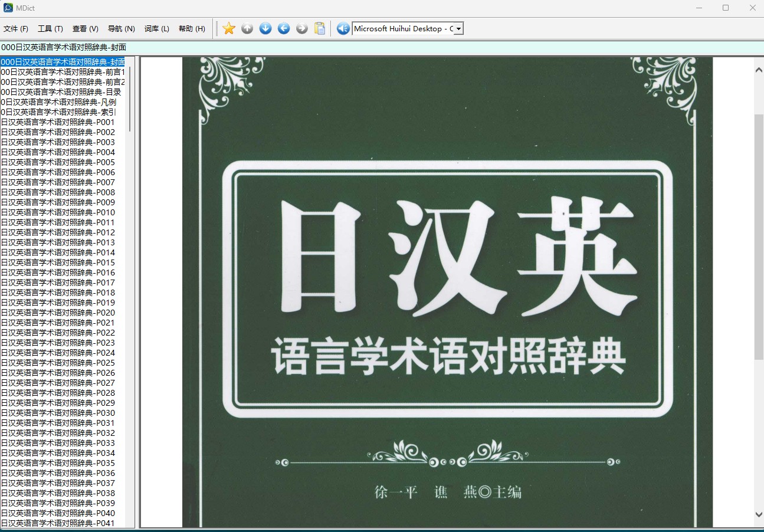Navigate back with blue left arrow icon
The height and width of the screenshot is (532, 764).
click(284, 28)
